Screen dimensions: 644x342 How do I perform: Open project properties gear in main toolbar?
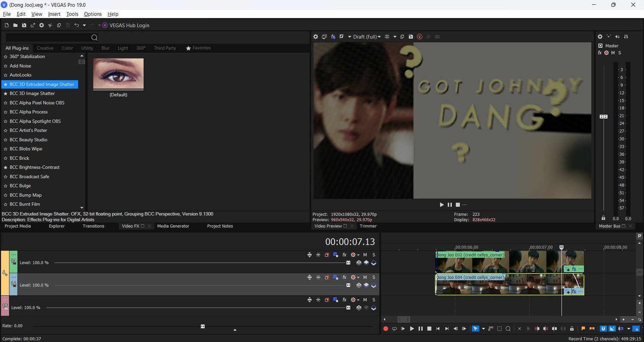(x=42, y=25)
